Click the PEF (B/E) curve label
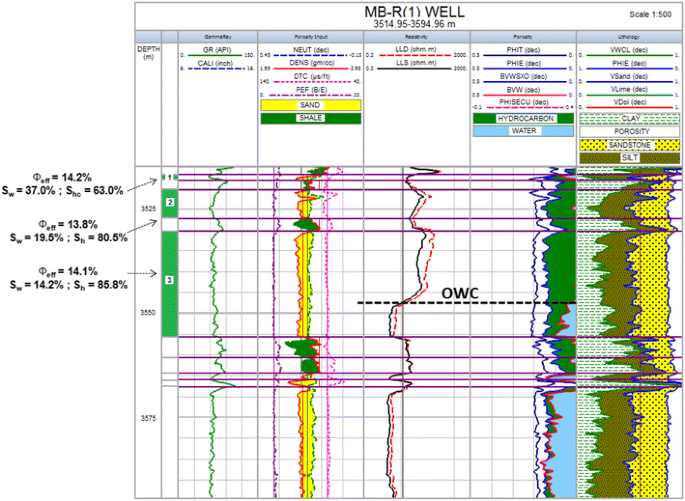Viewport: 685px width, 501px height. click(x=310, y=90)
